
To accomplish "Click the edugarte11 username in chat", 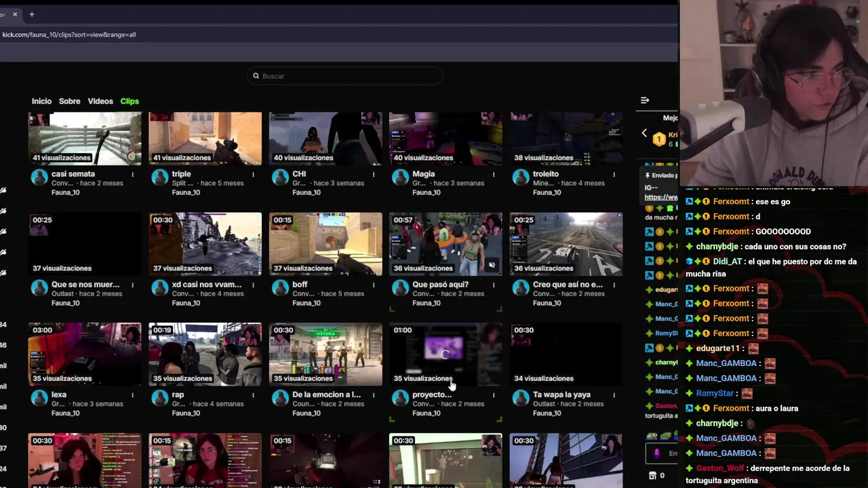I will 718,348.
